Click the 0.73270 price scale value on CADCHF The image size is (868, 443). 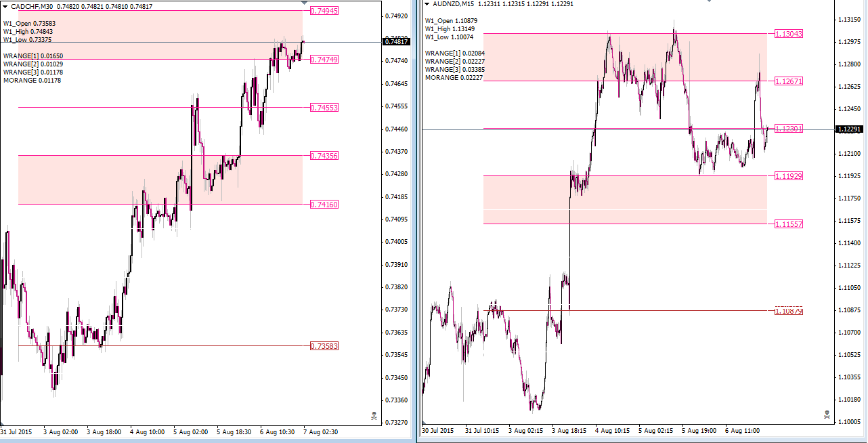click(x=396, y=423)
